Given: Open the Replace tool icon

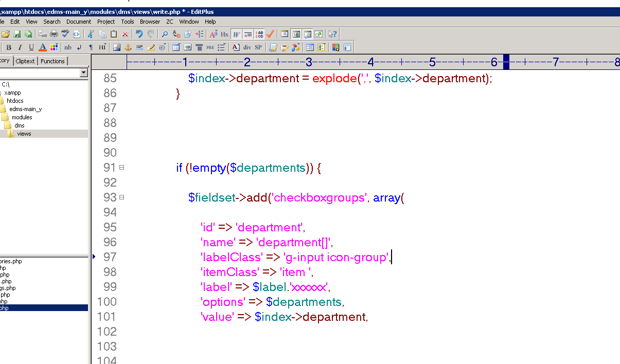Looking at the screenshot, I should coord(176,34).
